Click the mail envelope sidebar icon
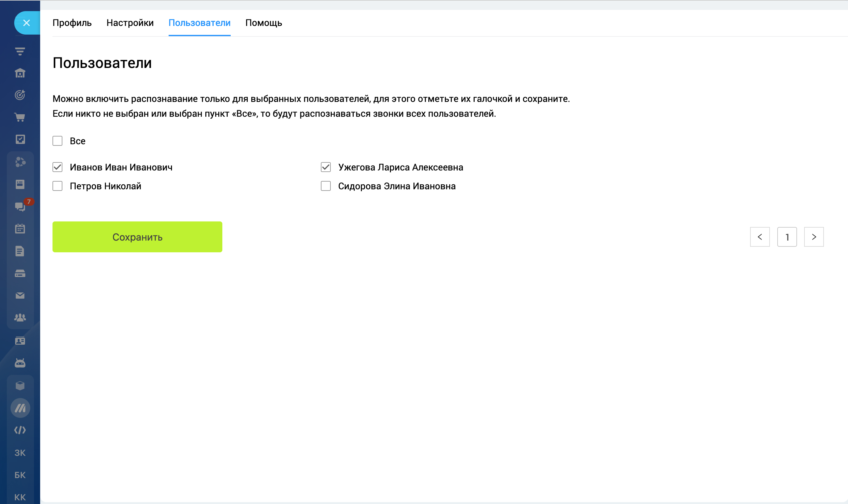Viewport: 848px width, 504px height. 20,296
